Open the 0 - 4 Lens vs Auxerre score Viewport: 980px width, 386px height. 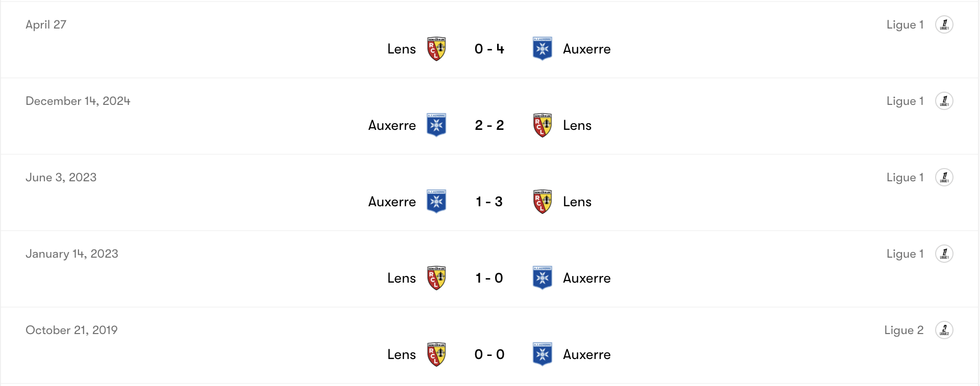(489, 49)
